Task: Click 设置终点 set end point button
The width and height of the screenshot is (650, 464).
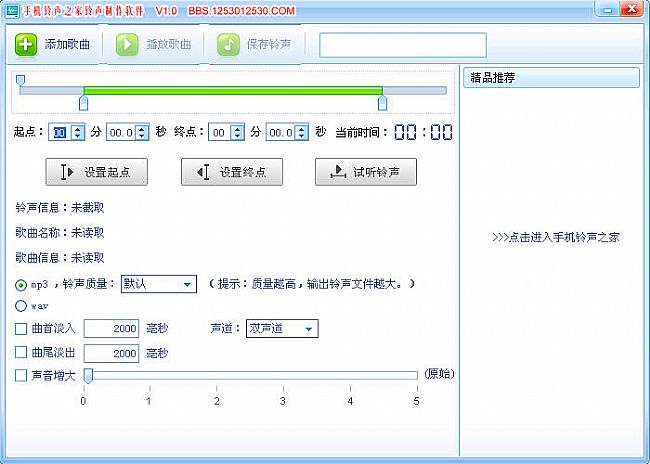Action: [232, 172]
